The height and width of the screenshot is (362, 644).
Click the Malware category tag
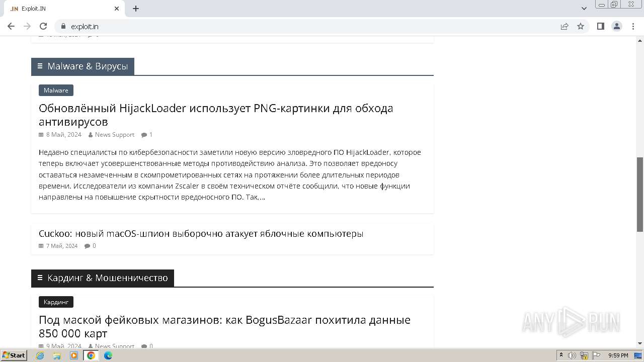pos(56,90)
